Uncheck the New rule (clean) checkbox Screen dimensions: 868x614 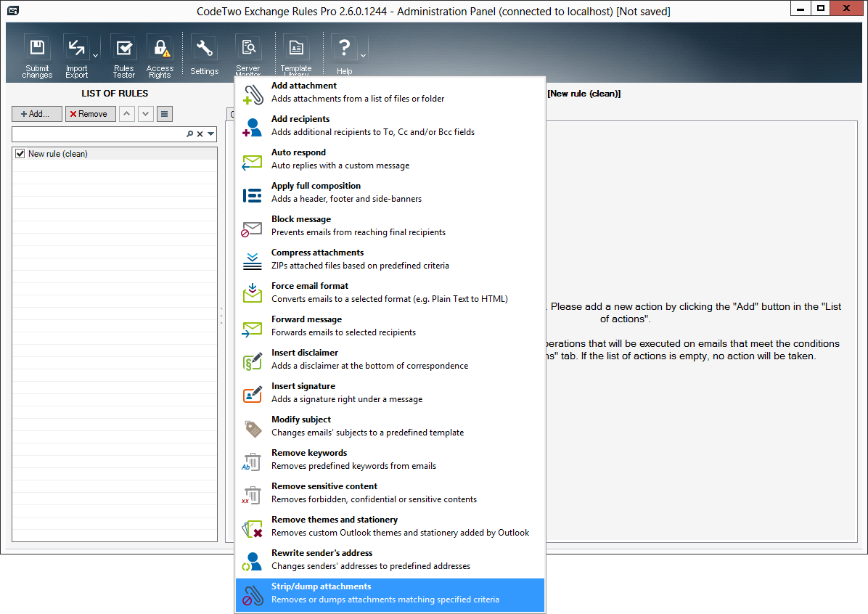[20, 154]
